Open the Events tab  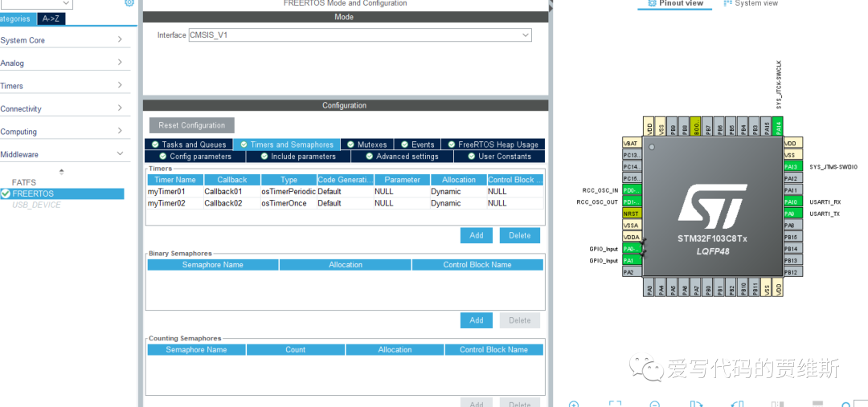point(417,144)
